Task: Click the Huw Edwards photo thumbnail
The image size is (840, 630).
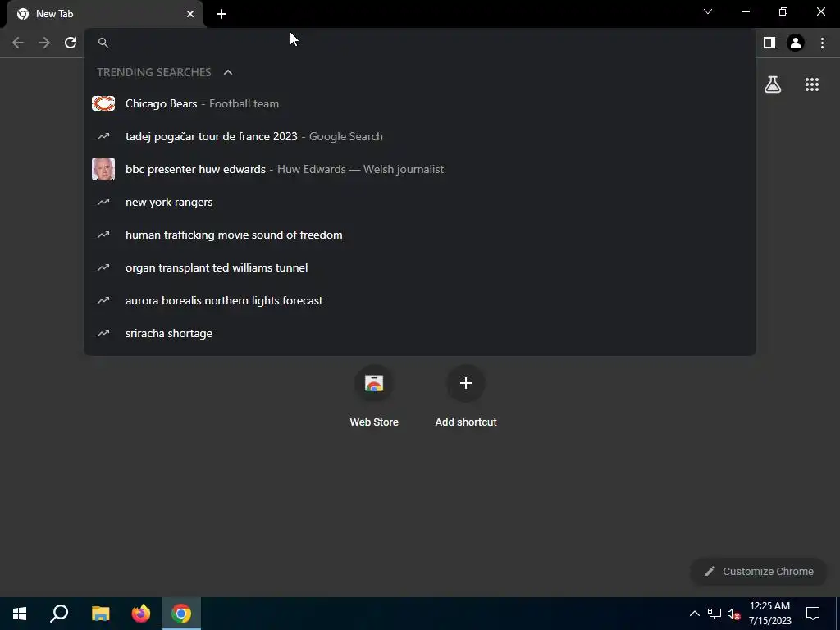Action: coord(103,169)
